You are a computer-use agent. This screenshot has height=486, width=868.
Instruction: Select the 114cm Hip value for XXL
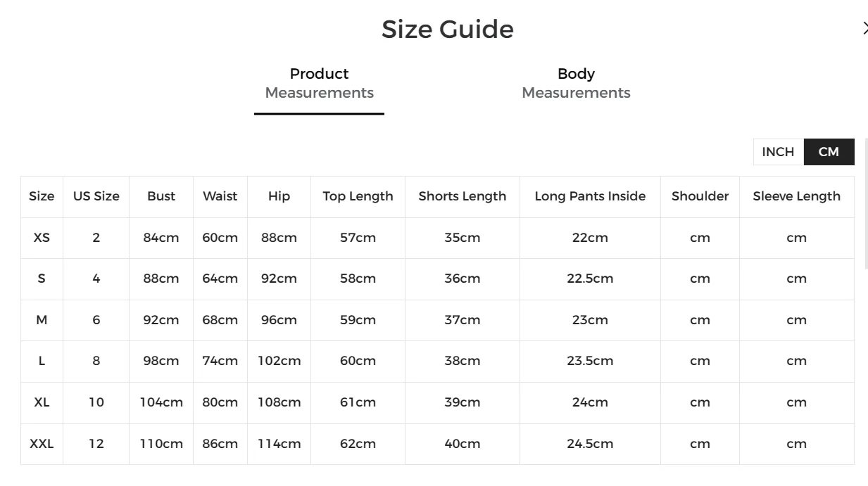point(278,444)
